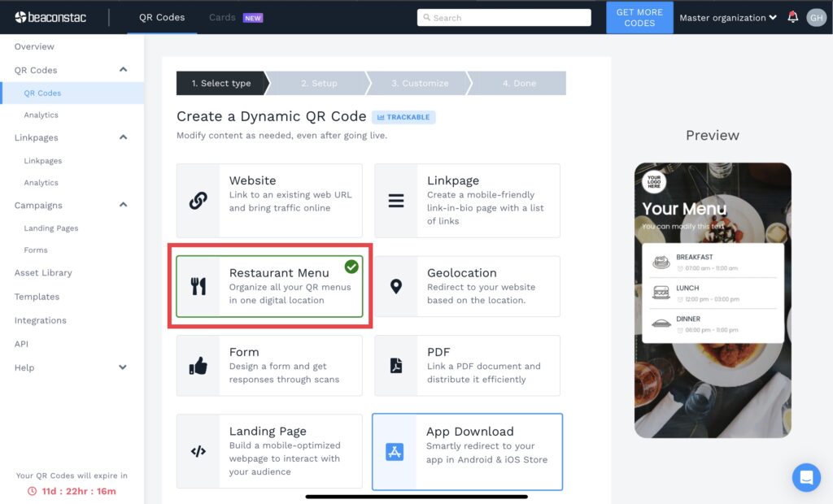
Task: Click the Search input field
Action: pyautogui.click(x=504, y=17)
